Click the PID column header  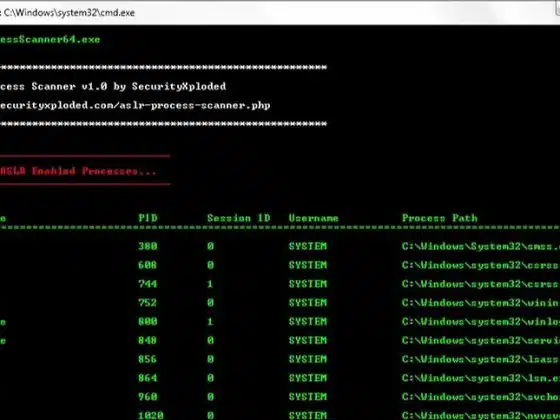(x=148, y=218)
